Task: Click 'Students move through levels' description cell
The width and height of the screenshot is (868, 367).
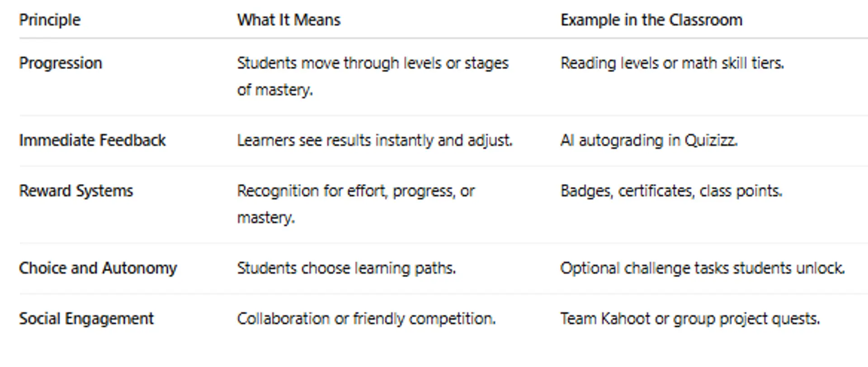Action: [373, 75]
